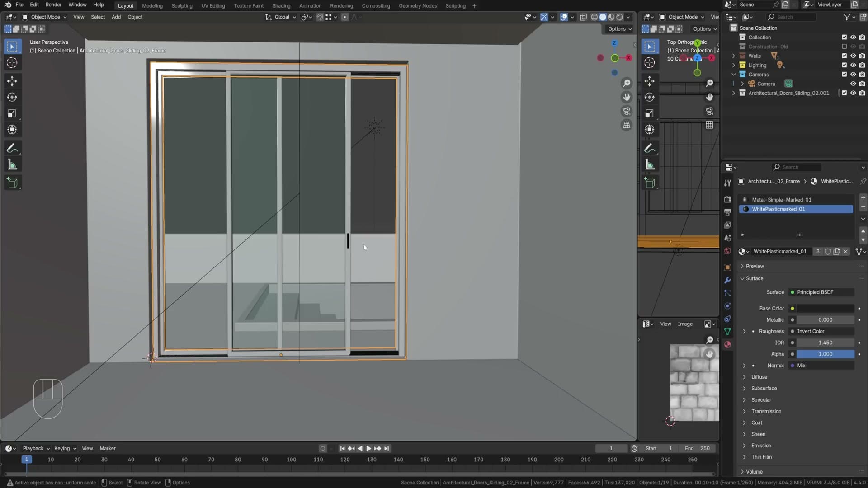Open the Add menu in viewport header
868x488 pixels.
tap(116, 17)
